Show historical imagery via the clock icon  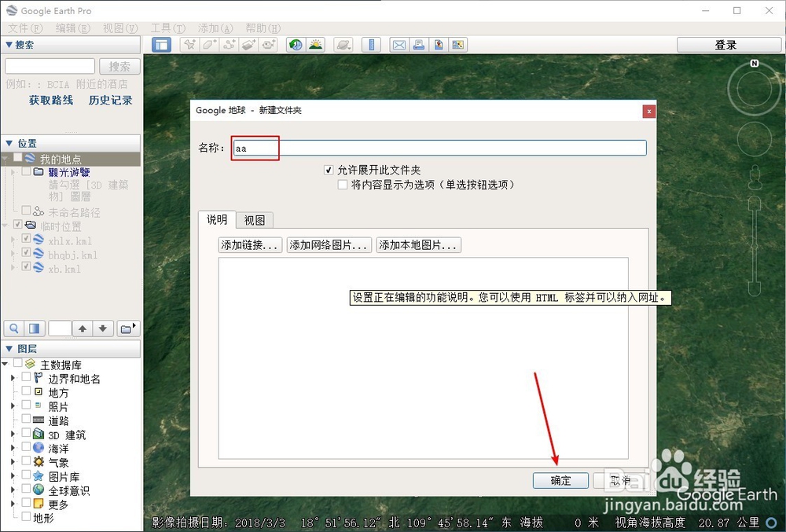[x=296, y=45]
